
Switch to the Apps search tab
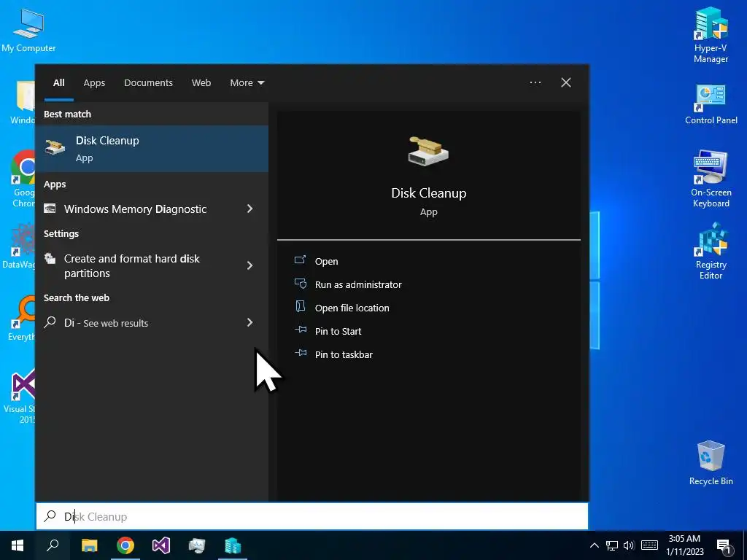pos(94,82)
